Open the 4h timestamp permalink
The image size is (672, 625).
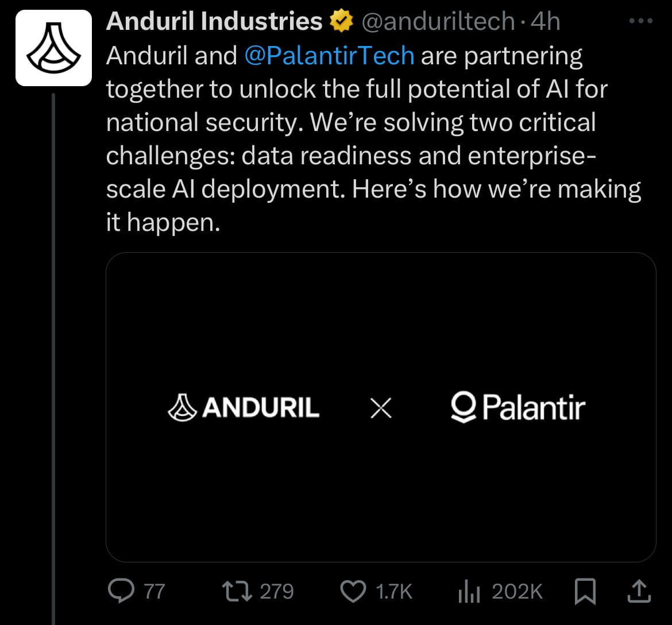pos(545,21)
